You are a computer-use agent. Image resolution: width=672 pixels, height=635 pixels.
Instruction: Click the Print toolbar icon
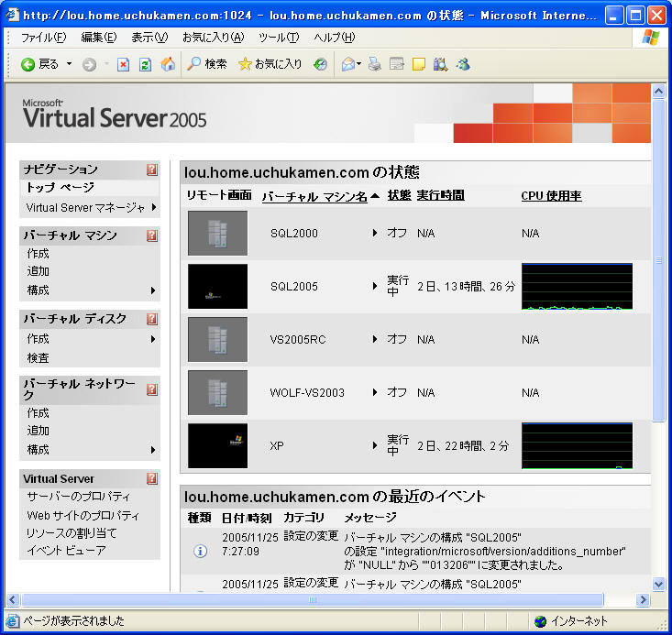click(375, 64)
